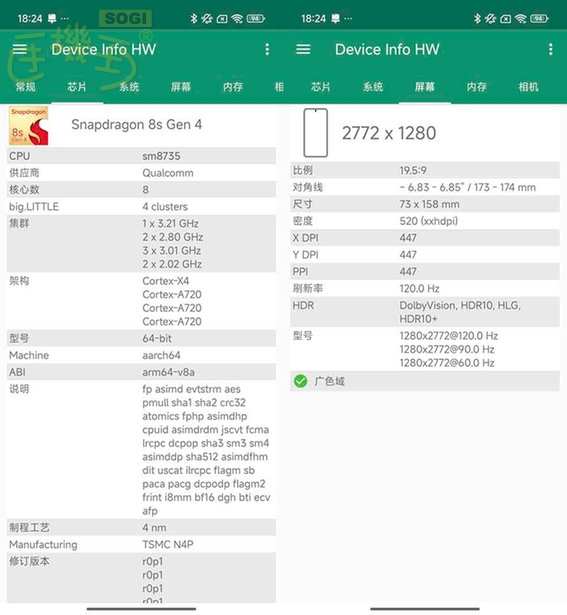Tap phone outline icon beside resolution
The width and height of the screenshot is (567, 615).
(316, 133)
